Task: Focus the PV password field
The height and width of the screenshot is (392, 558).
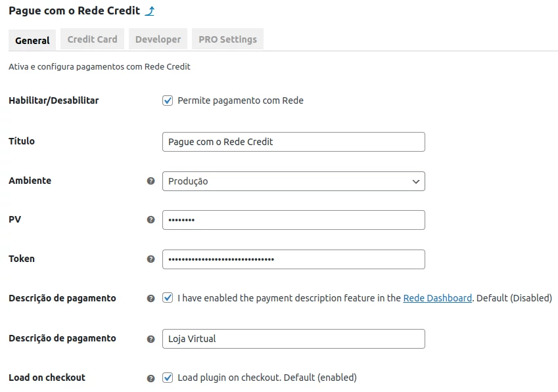Action: click(293, 220)
